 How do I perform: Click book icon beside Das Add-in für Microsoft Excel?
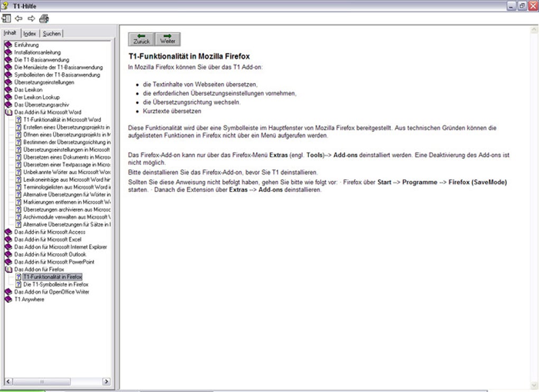coord(8,239)
